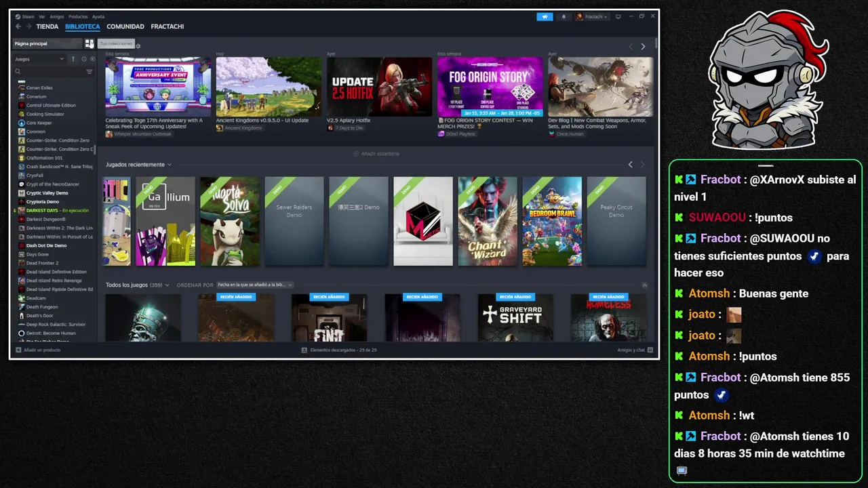Open the Graveyard Shift game cover
Viewport: 868px width, 488px height.
click(x=515, y=317)
